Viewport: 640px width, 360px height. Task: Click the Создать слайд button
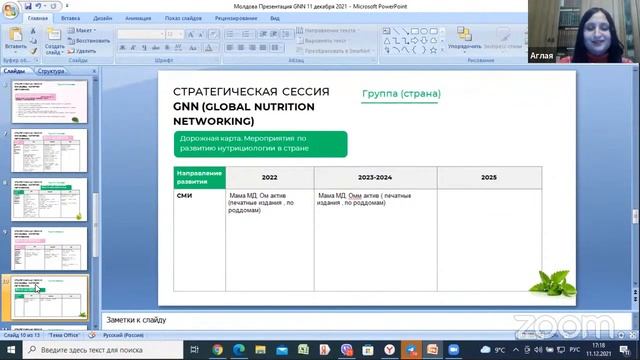click(x=54, y=41)
